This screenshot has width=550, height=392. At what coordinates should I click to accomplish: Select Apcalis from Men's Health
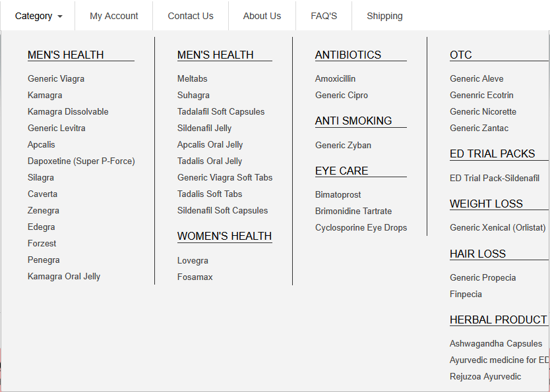(42, 145)
